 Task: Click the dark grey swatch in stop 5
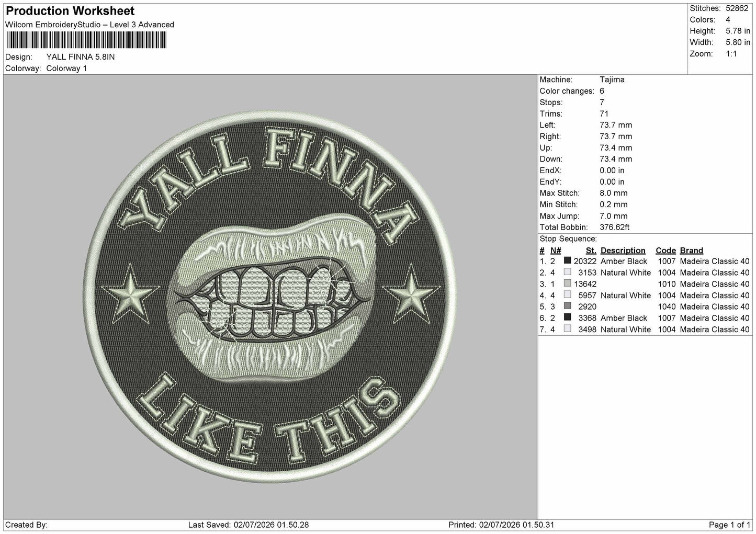pos(567,306)
